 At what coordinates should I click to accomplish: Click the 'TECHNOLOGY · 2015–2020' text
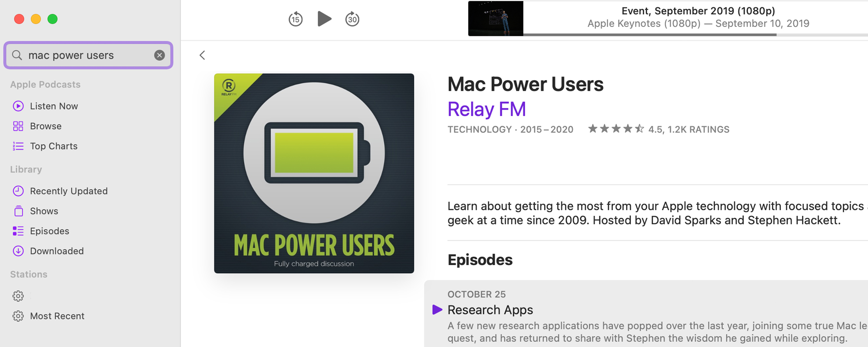(510, 129)
